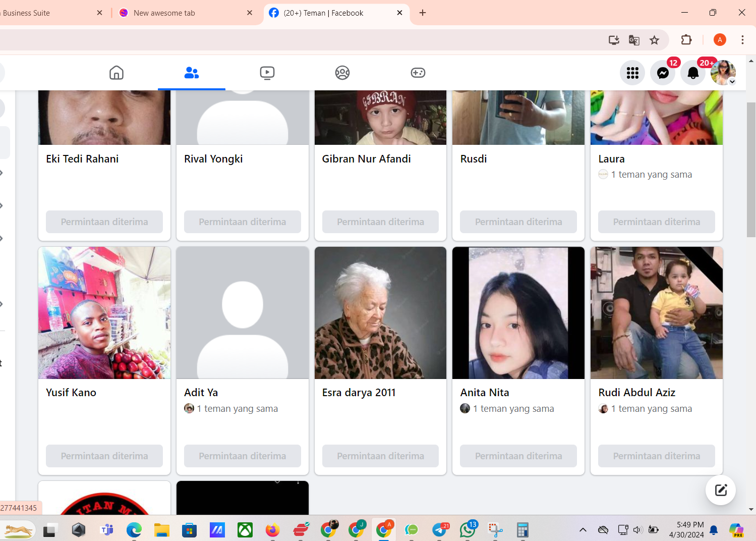
Task: Click the volume speaker tray icon
Action: point(638,530)
